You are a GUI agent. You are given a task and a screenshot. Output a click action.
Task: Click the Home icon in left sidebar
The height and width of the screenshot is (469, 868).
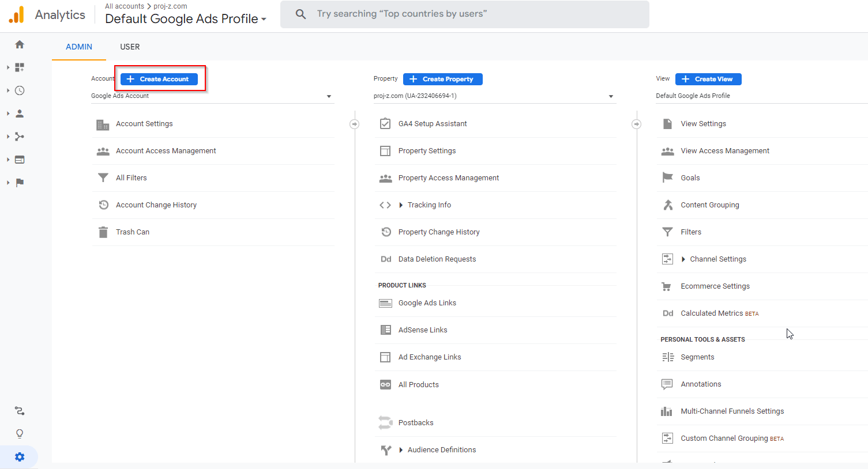(20, 44)
